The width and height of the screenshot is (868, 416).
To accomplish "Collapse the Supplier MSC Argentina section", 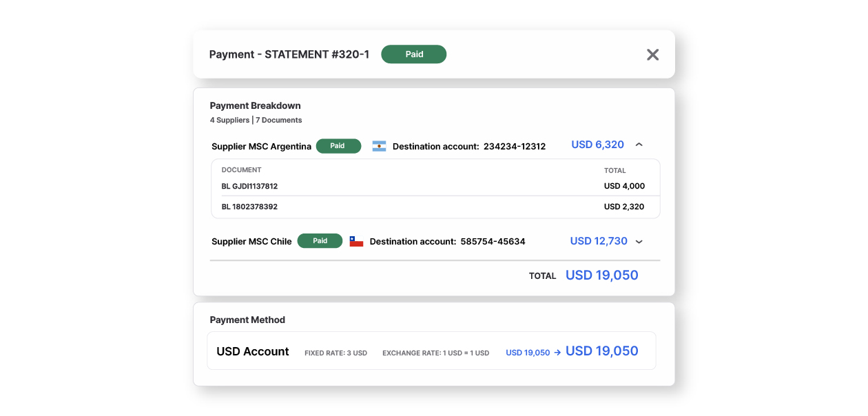I will coord(639,145).
